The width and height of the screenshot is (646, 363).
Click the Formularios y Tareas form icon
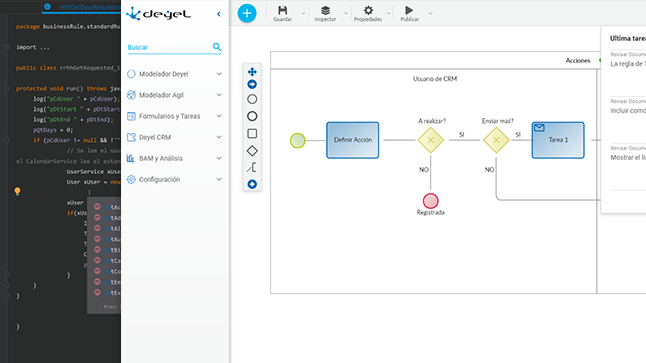131,116
